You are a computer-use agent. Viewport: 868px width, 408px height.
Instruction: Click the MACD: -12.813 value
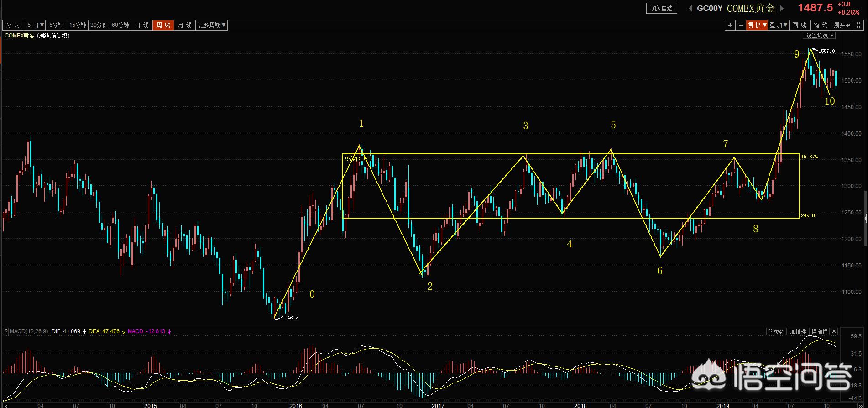(146, 331)
